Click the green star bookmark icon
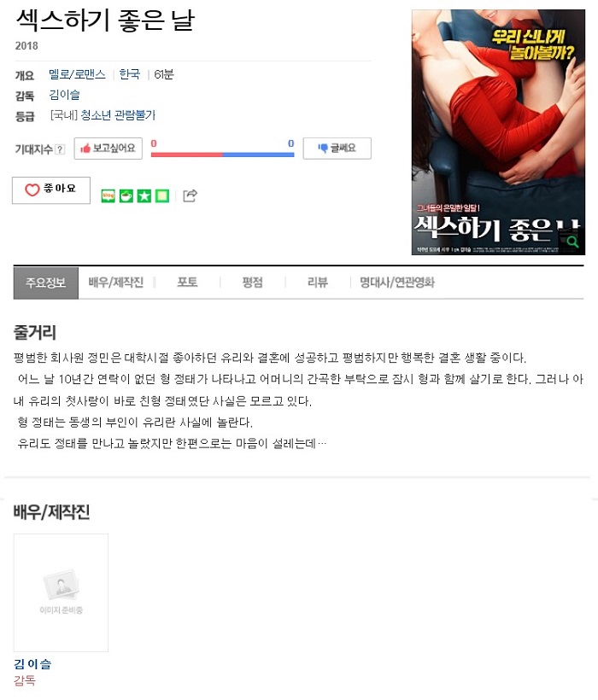The image size is (598, 700). [x=144, y=196]
